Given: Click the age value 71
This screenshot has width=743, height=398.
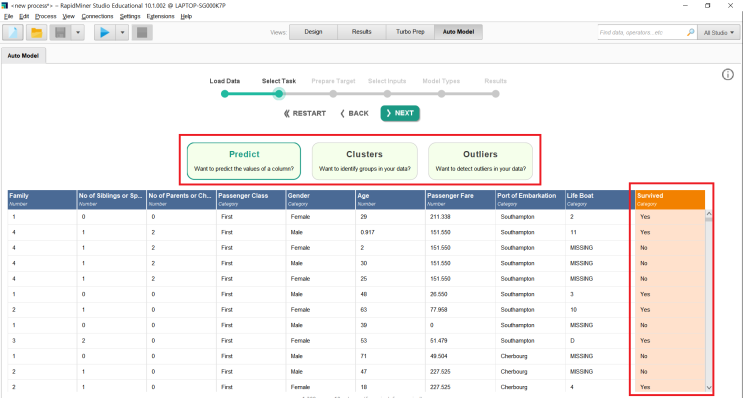Looking at the screenshot, I should tap(363, 356).
